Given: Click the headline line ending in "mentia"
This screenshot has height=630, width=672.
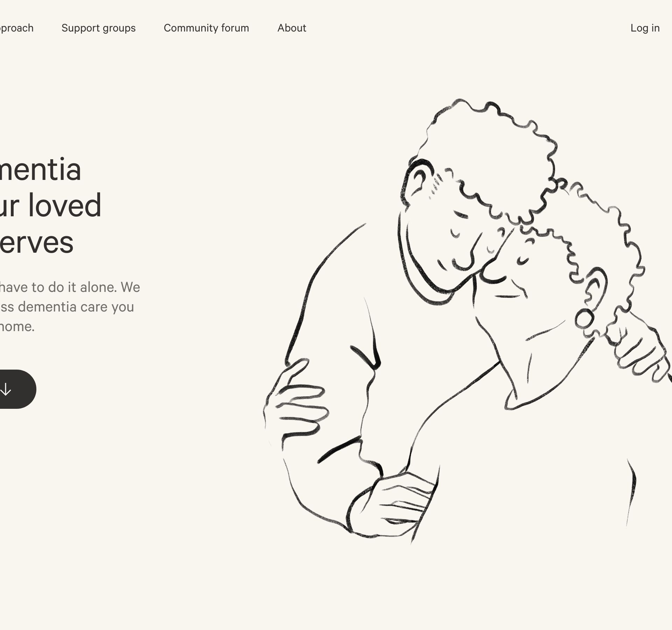Looking at the screenshot, I should (x=41, y=169).
